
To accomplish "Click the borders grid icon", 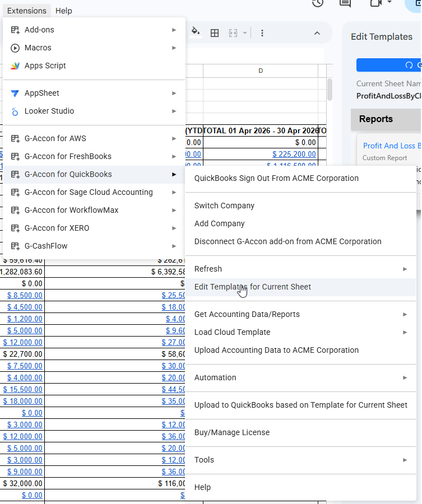I will tap(215, 33).
